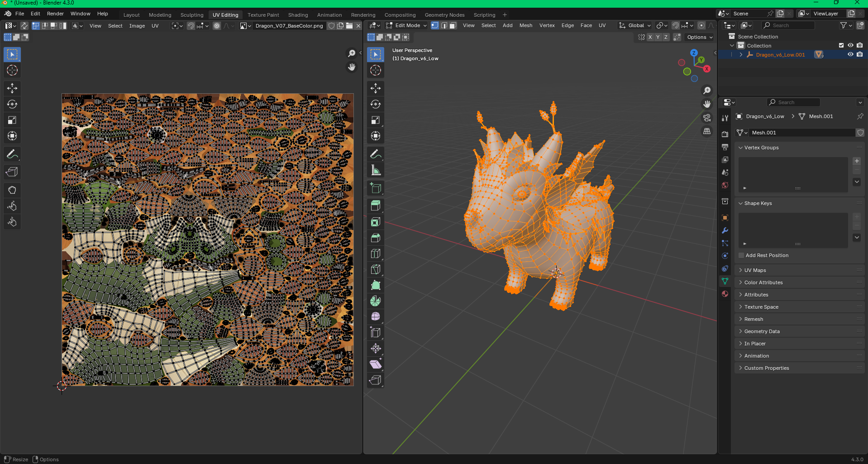Click the Dragon_V07_BaseColor.png image name field
Viewport: 868px width, 464px height.
[x=290, y=26]
